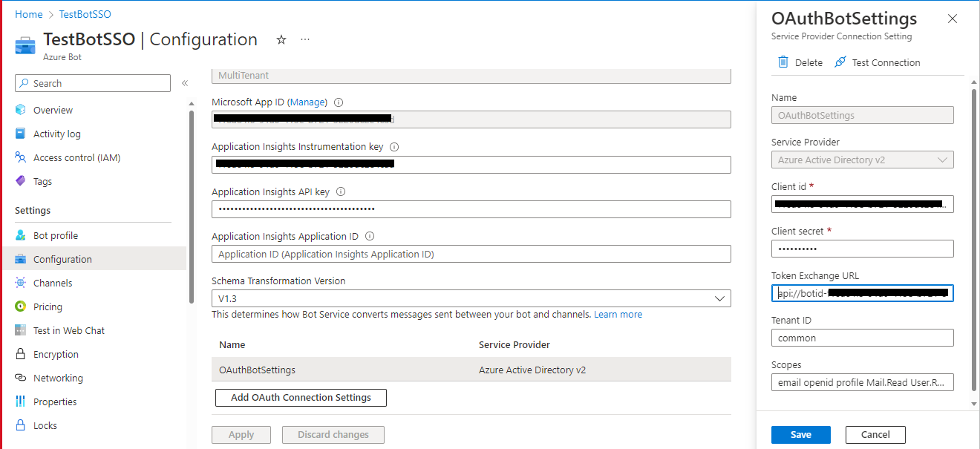Select the OAuthBotSettings table row

pyautogui.click(x=471, y=369)
